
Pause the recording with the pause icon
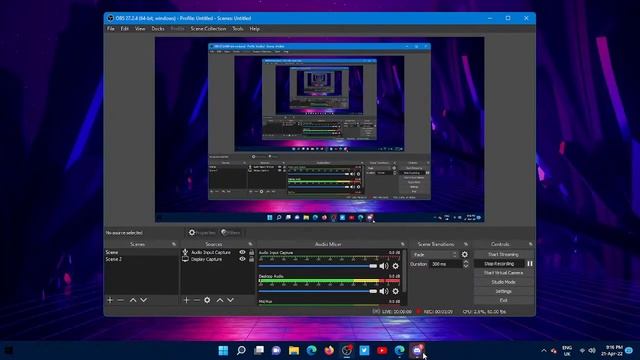[530, 264]
